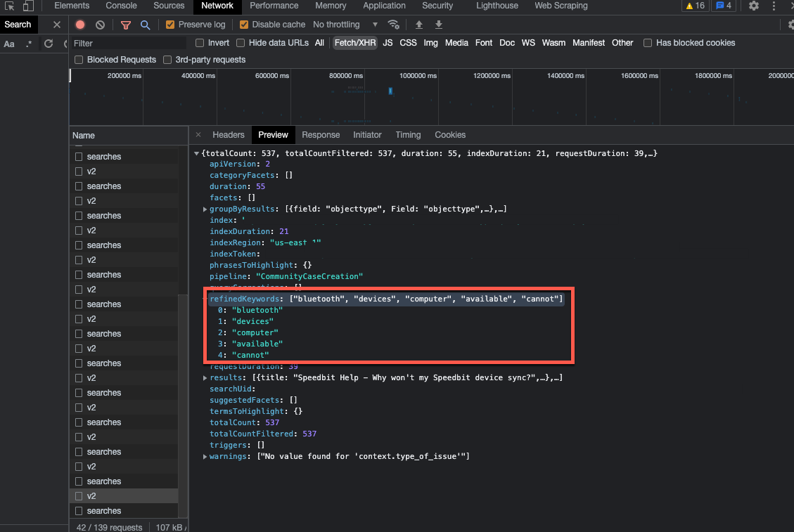794x532 pixels.
Task: Toggle match case Aa in search
Action: tap(9, 44)
